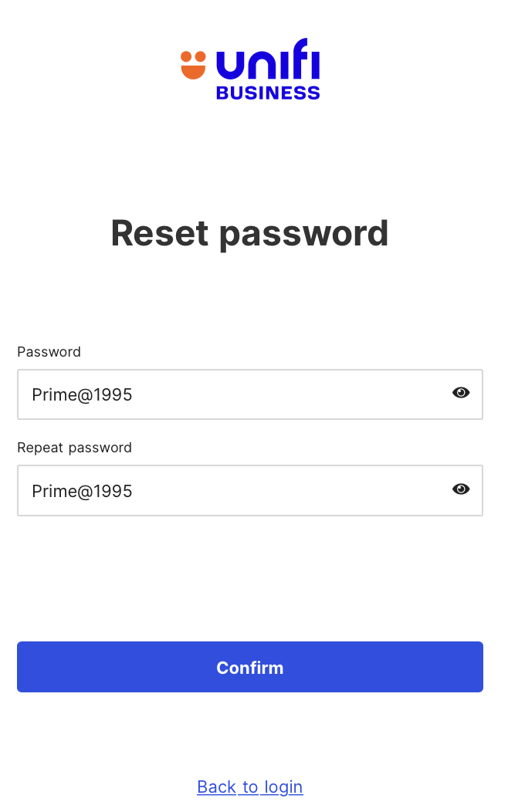Focus the Repeat password input field
Screen dimensions: 508x812
(232, 490)
